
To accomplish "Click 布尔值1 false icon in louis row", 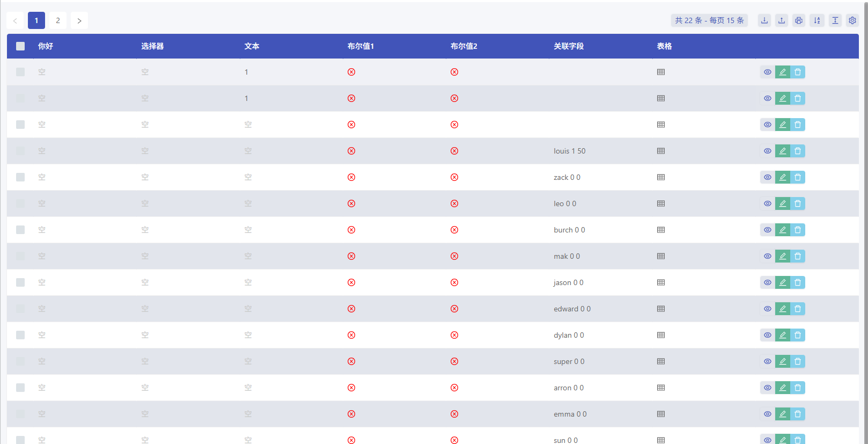I will point(351,151).
